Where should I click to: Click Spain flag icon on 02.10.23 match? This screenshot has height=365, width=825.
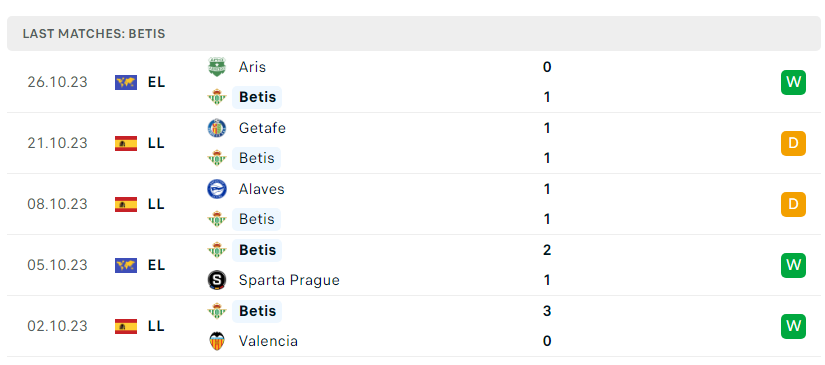point(126,327)
